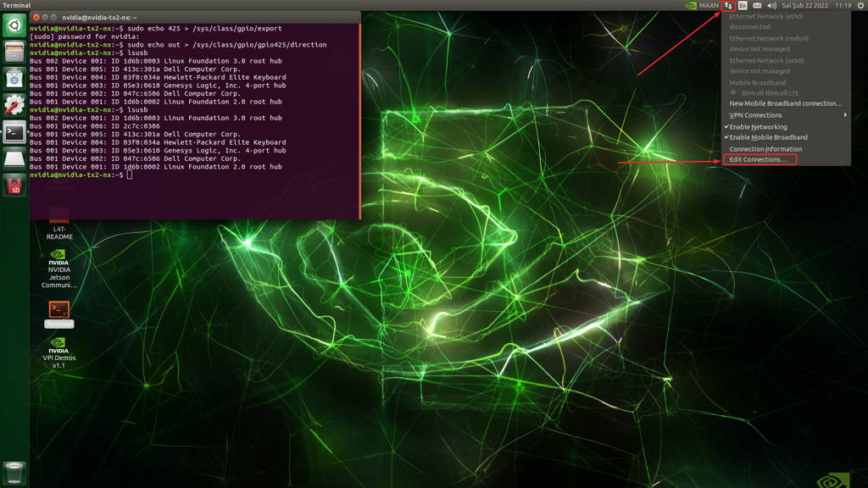This screenshot has width=868, height=488.
Task: Click the 'sudo echo 425' command line
Action: 156,28
